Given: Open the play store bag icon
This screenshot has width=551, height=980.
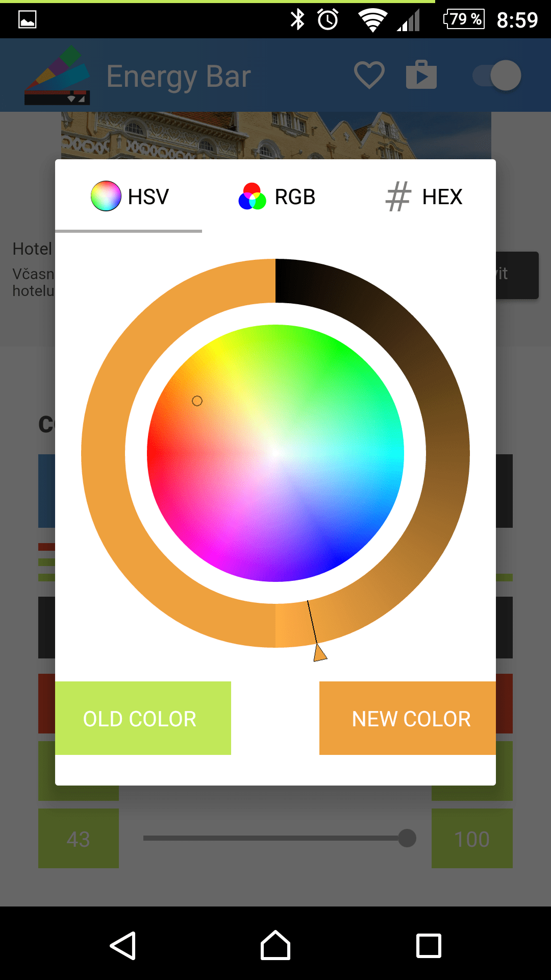Looking at the screenshot, I should pyautogui.click(x=421, y=75).
